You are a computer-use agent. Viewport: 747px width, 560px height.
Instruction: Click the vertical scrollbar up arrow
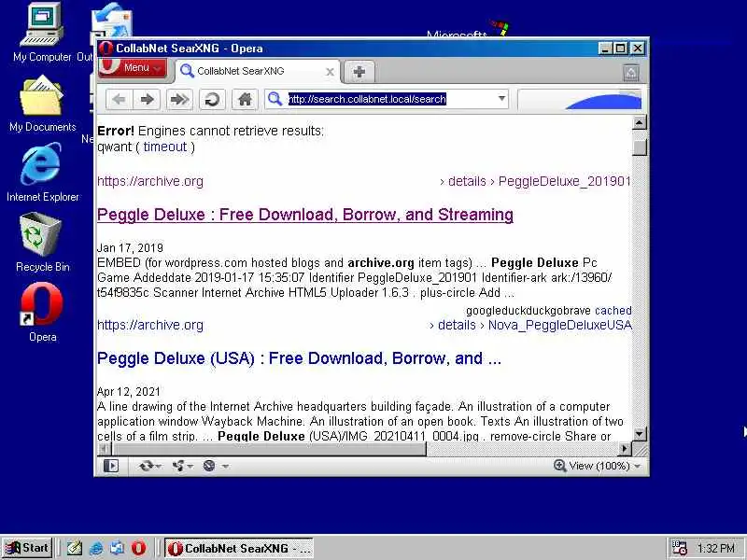639,123
